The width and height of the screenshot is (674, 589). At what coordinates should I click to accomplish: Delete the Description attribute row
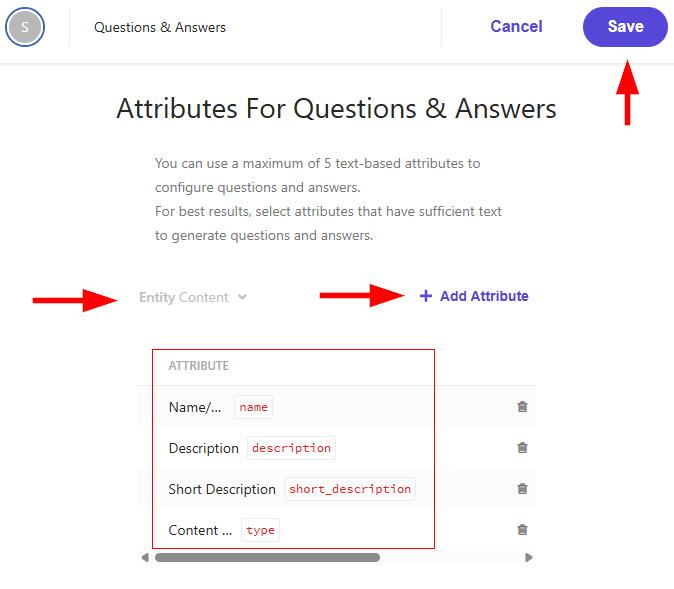point(522,448)
